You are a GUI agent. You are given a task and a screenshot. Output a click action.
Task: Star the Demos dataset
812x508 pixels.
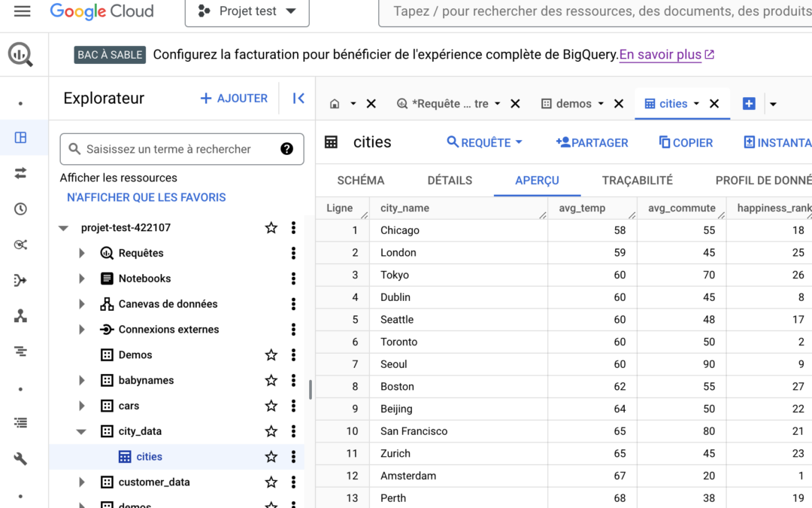[271, 355]
